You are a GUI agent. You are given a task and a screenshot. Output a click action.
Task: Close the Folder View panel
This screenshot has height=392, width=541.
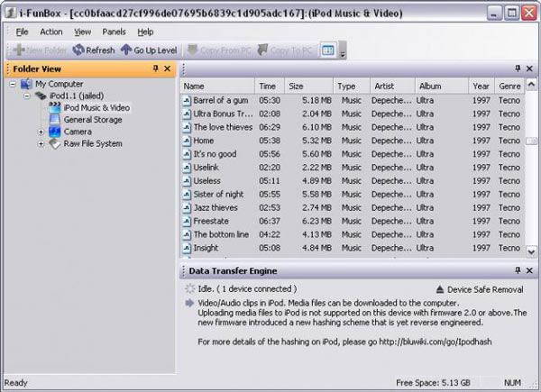coord(168,68)
